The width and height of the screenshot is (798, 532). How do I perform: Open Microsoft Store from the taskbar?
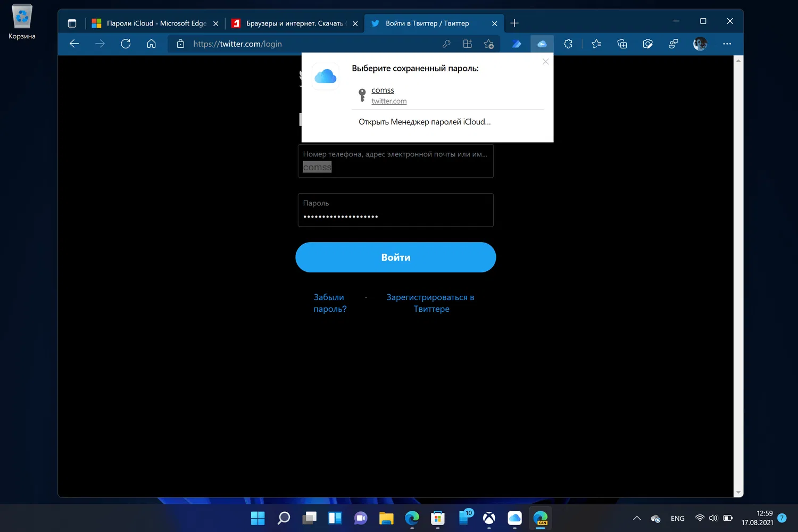pos(438,518)
